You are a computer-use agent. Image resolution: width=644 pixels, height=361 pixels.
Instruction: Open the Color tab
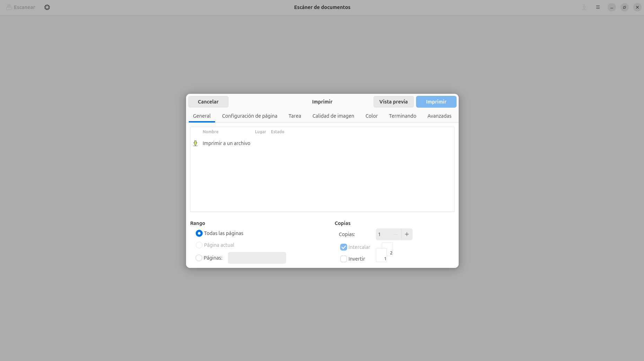371,116
